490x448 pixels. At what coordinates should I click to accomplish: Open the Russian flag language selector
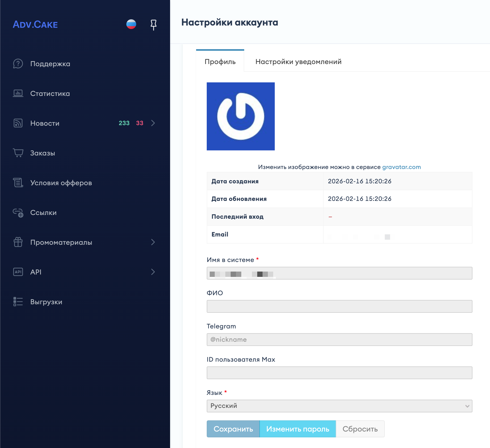[131, 24]
